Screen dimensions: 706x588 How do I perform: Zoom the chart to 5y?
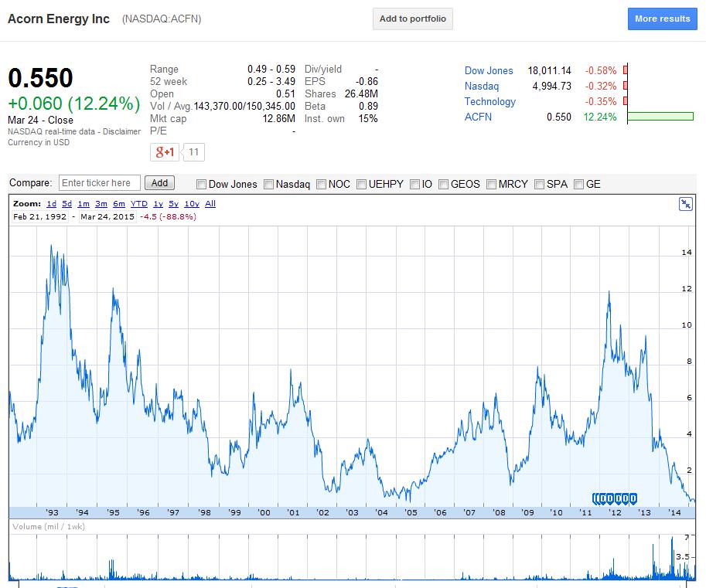(174, 204)
